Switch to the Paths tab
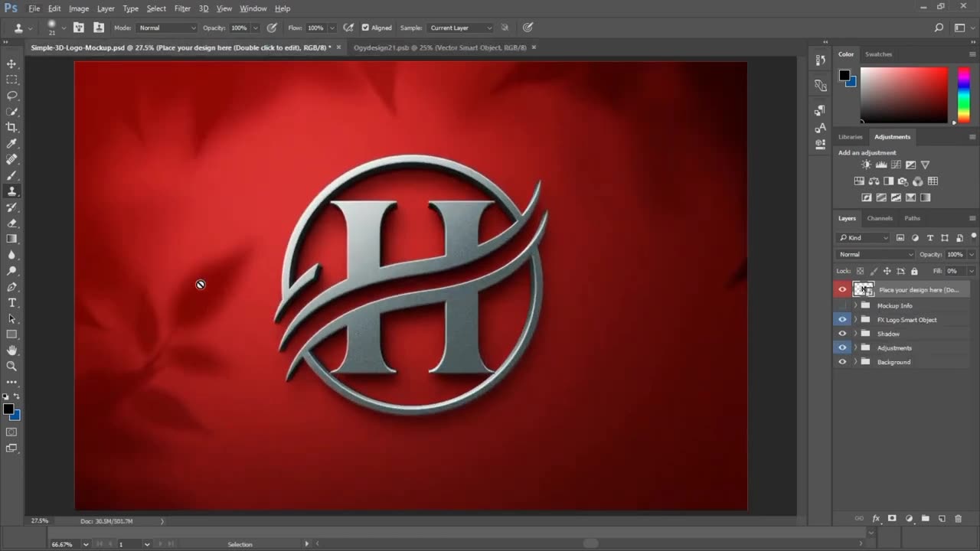The height and width of the screenshot is (551, 980). coord(913,218)
